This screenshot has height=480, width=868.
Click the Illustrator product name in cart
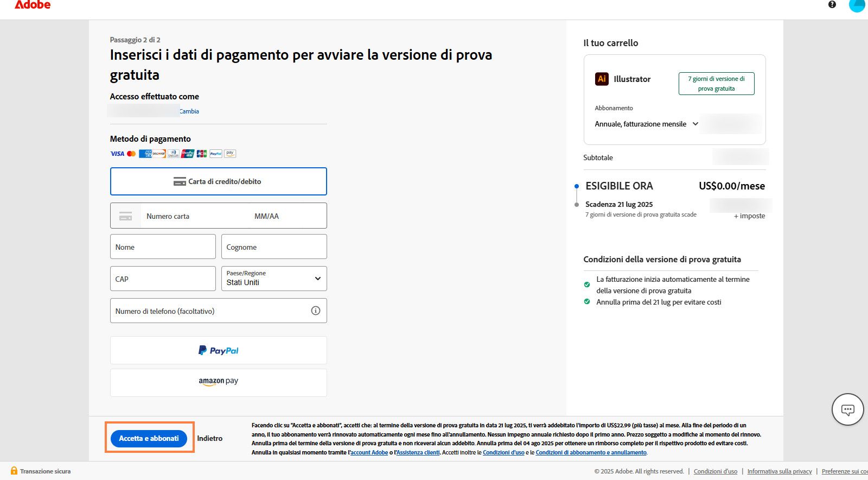632,79
